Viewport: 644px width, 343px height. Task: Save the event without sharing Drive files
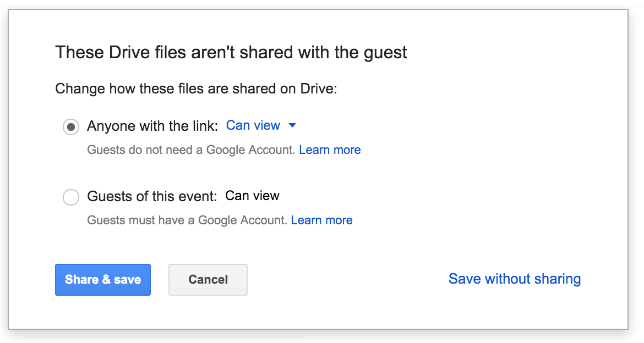(514, 279)
